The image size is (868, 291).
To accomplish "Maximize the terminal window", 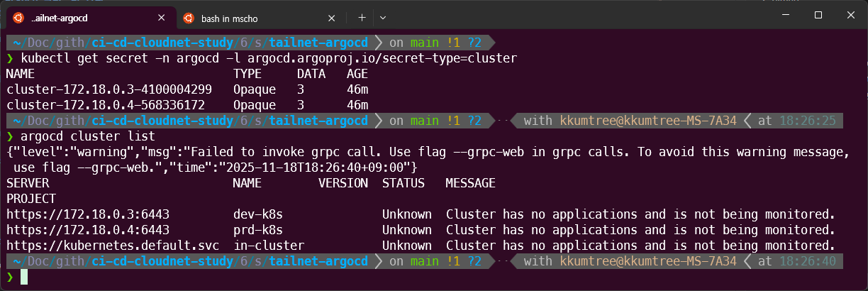I will [818, 14].
